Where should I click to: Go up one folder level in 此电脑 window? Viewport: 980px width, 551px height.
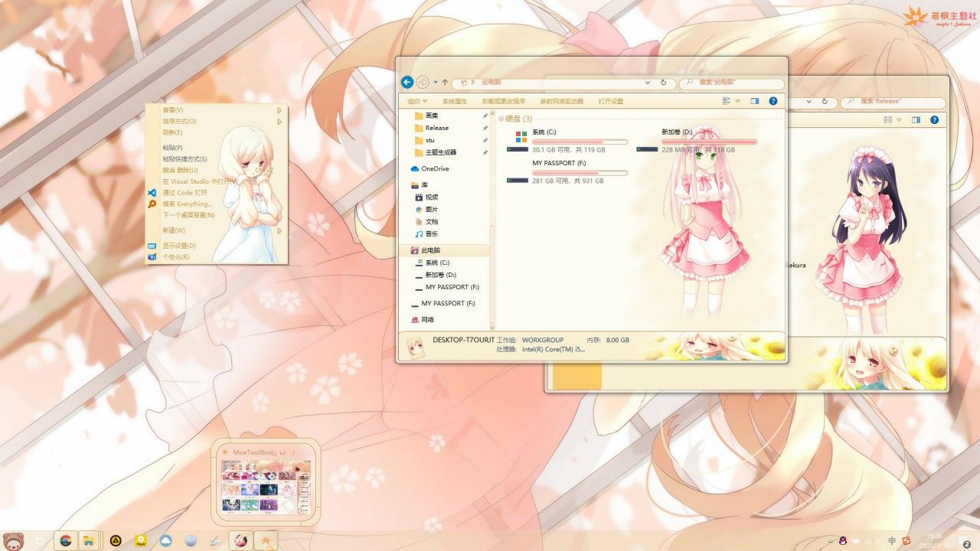tap(445, 82)
